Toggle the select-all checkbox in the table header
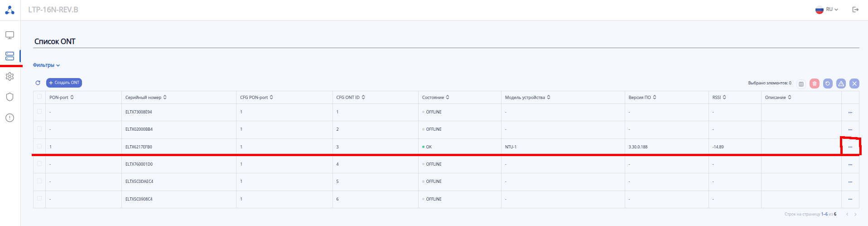The width and height of the screenshot is (868, 226). pos(39,97)
